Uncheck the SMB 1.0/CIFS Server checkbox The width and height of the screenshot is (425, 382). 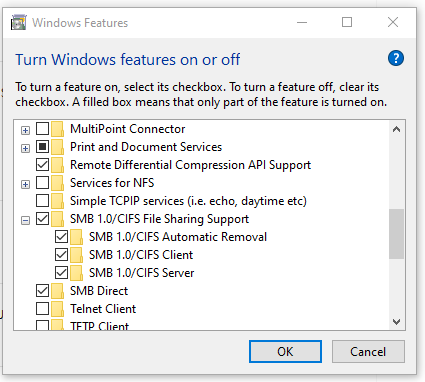pyautogui.click(x=61, y=273)
